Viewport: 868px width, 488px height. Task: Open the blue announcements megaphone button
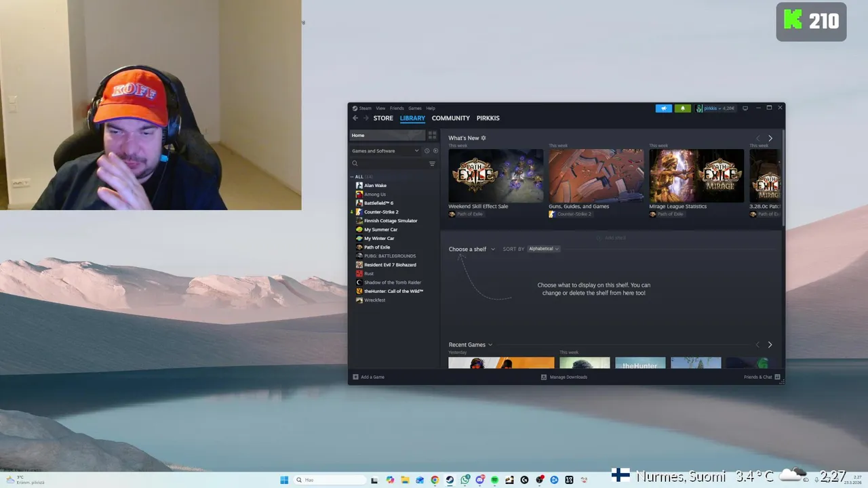tap(663, 108)
